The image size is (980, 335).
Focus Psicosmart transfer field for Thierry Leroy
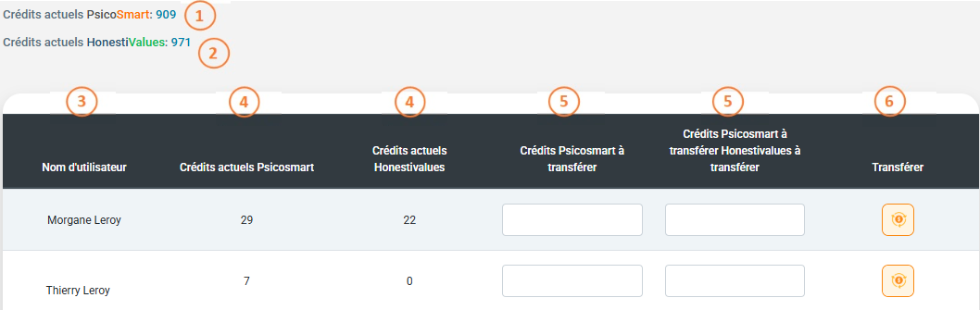click(x=572, y=280)
